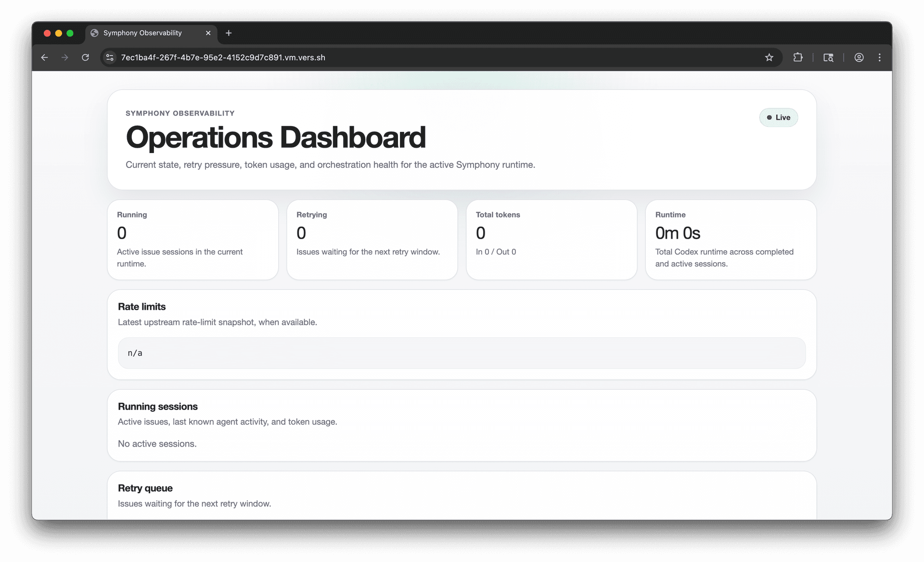Image resolution: width=924 pixels, height=562 pixels.
Task: Bookmark this page with star icon
Action: point(769,57)
